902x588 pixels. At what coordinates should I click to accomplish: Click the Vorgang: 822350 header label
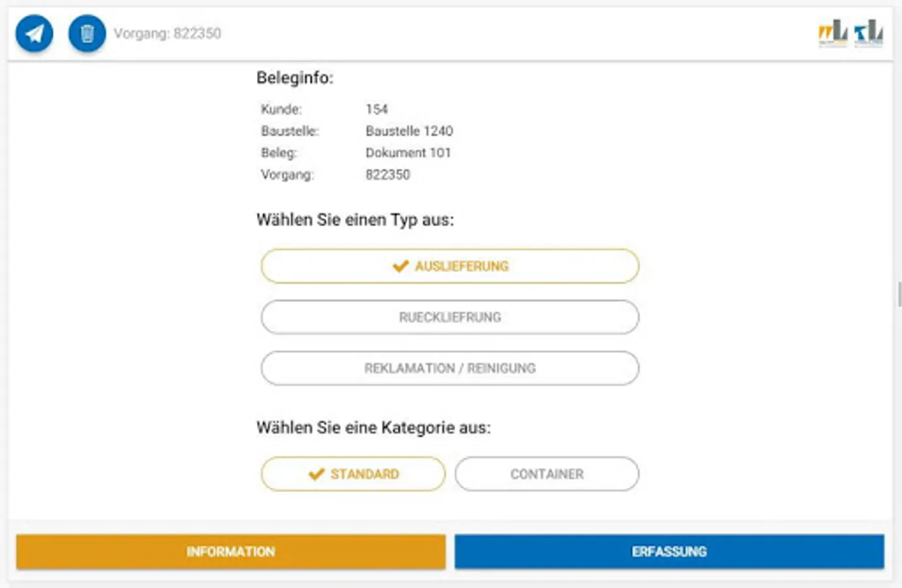coord(167,33)
